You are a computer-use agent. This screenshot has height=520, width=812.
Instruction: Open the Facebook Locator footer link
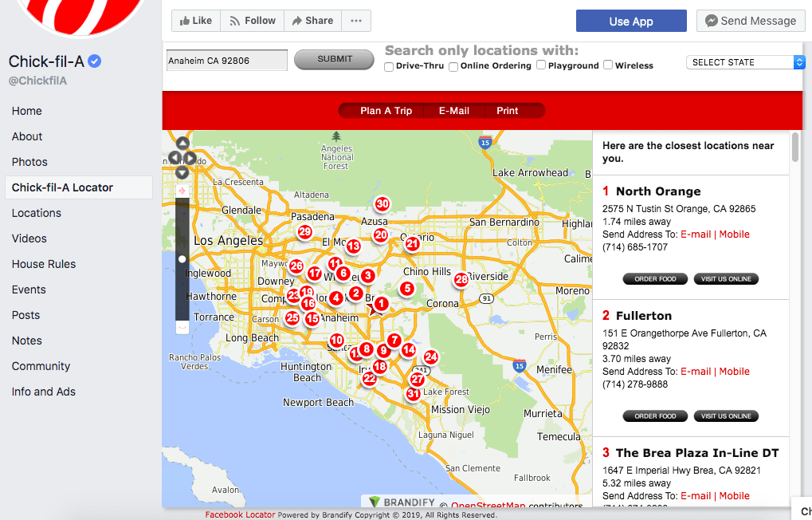click(x=241, y=514)
